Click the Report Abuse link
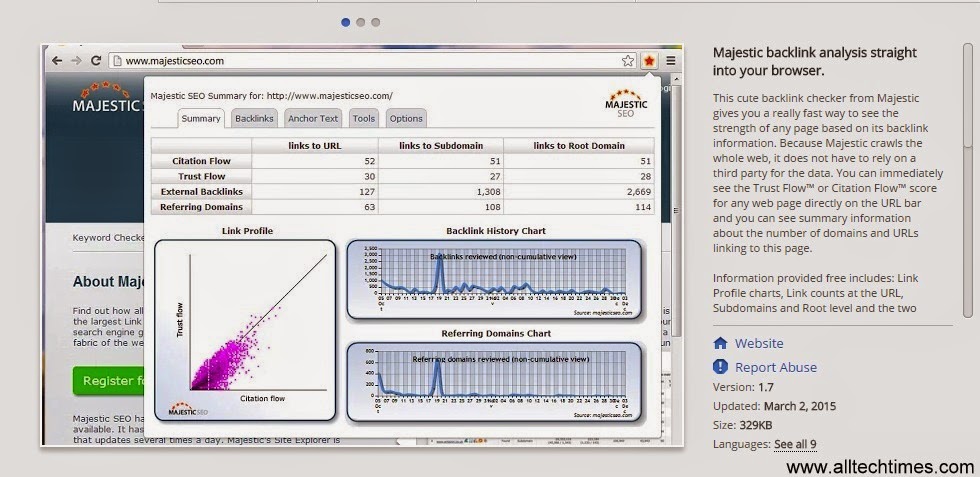Screen dimensions: 980x477 pos(776,368)
